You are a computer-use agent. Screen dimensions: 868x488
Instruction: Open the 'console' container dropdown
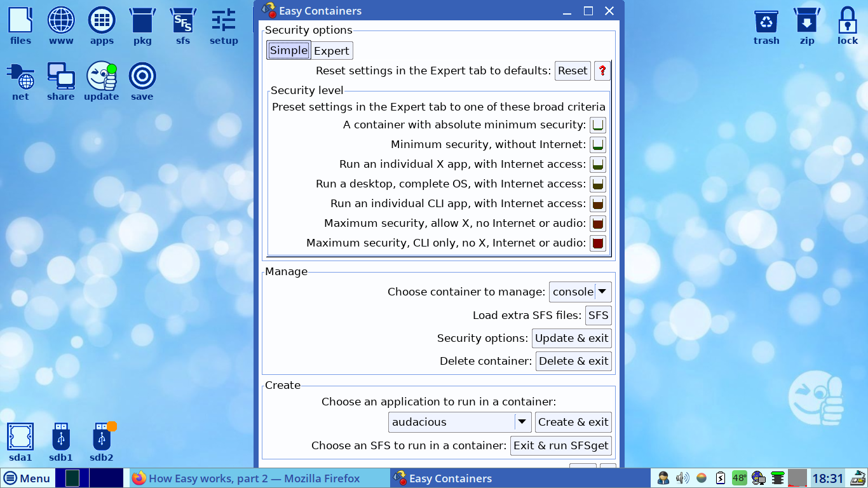tap(580, 292)
